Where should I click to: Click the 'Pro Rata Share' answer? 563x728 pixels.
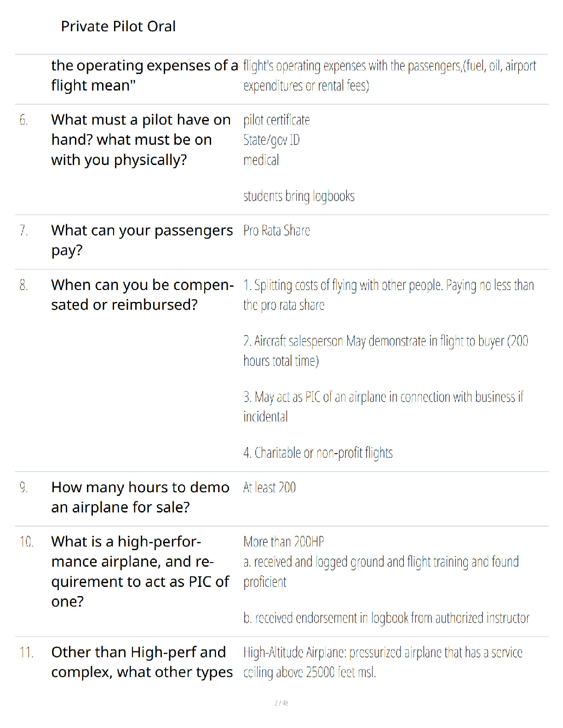[x=276, y=230]
